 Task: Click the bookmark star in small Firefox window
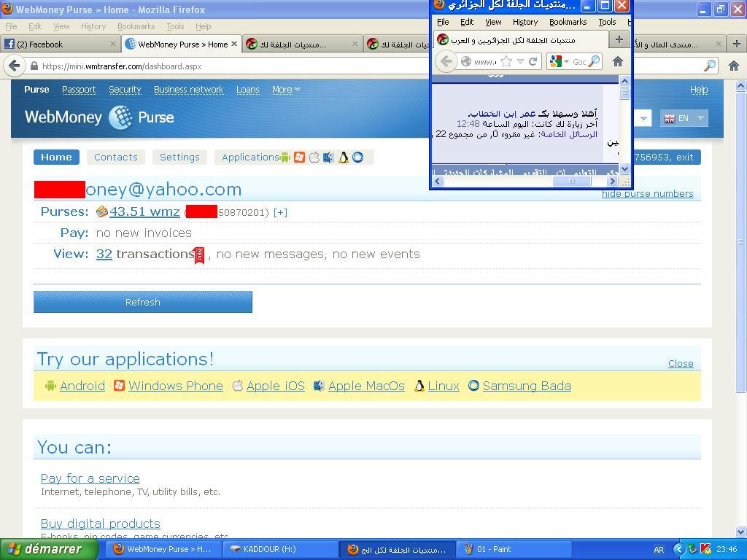point(507,61)
